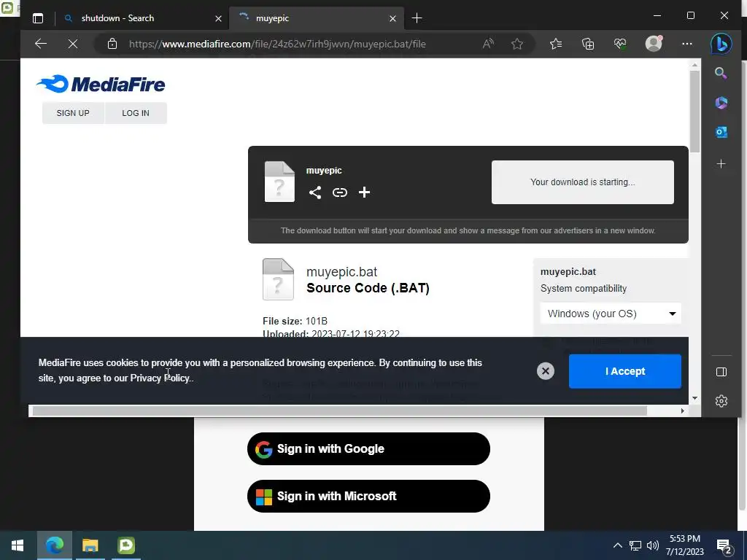Image resolution: width=747 pixels, height=560 pixels.
Task: View site information lock icon
Action: point(112,44)
